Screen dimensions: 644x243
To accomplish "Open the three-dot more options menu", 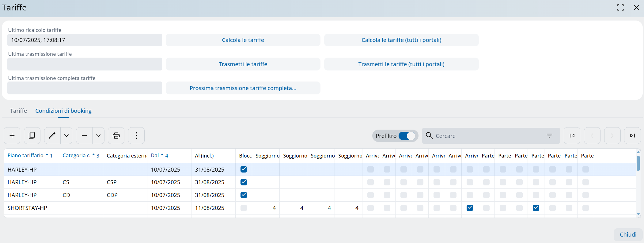I will click(x=136, y=135).
